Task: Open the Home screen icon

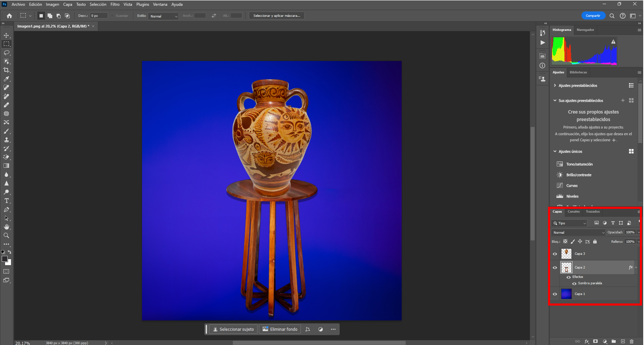Action: point(9,16)
